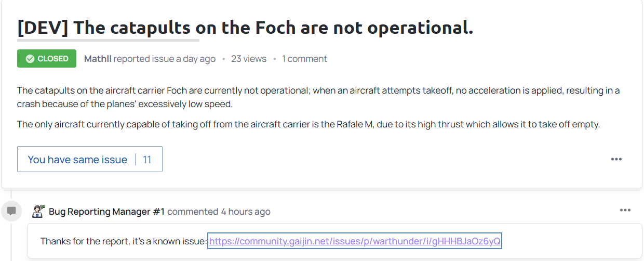Viewport: 644px width, 261px height.
Task: Click the "1 comment" count
Action: (x=304, y=59)
